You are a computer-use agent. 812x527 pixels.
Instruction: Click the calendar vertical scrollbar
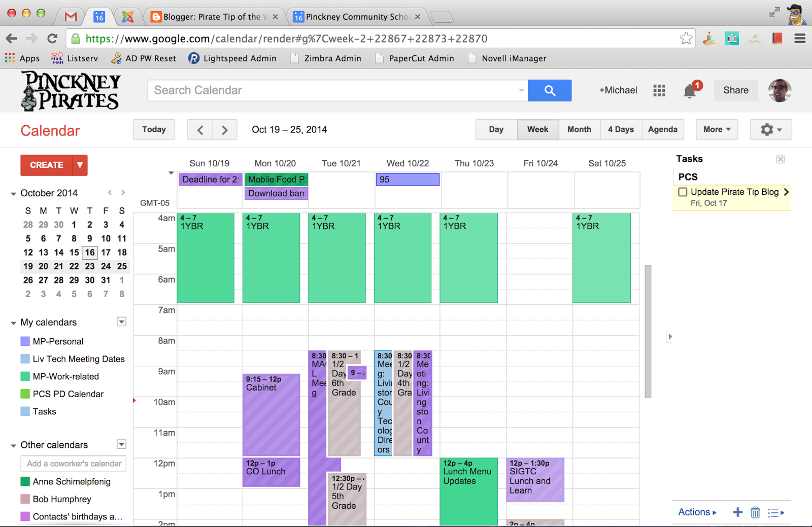coord(648,331)
